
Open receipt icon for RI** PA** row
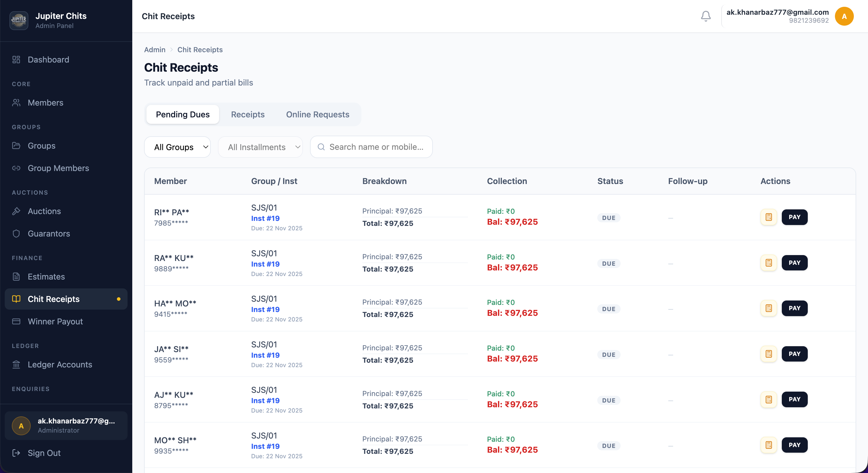(769, 217)
